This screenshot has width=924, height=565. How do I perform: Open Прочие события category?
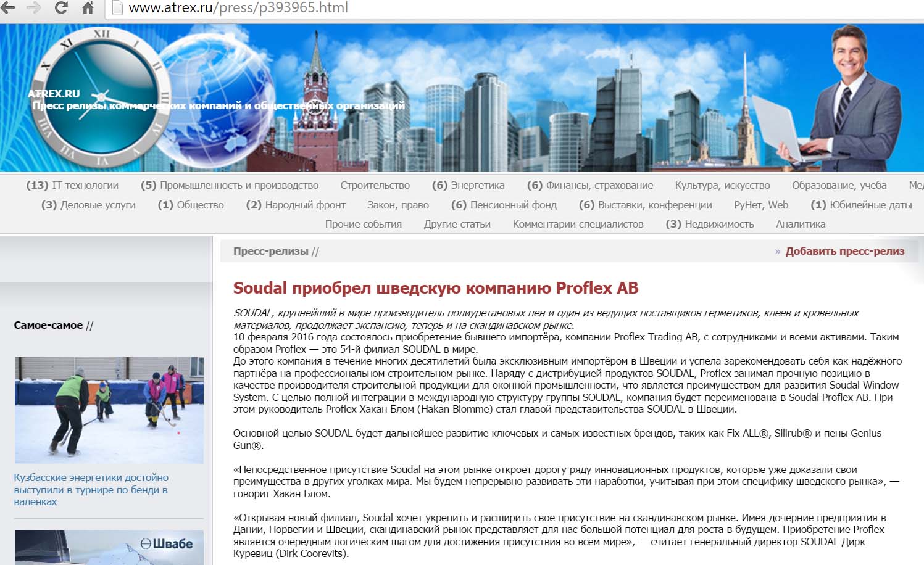coord(364,224)
